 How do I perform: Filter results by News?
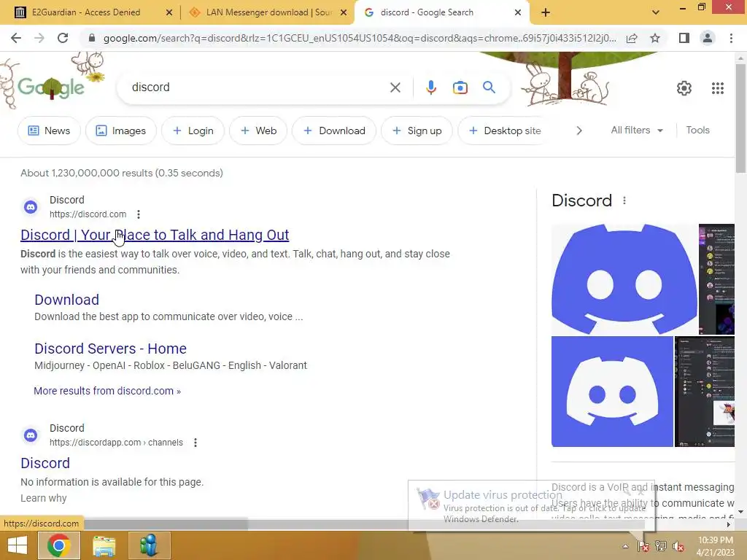point(49,131)
